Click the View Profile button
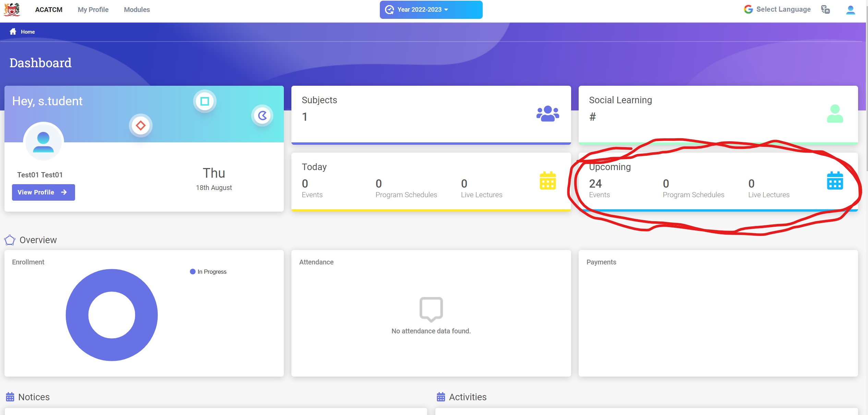This screenshot has height=415, width=868. (43, 192)
